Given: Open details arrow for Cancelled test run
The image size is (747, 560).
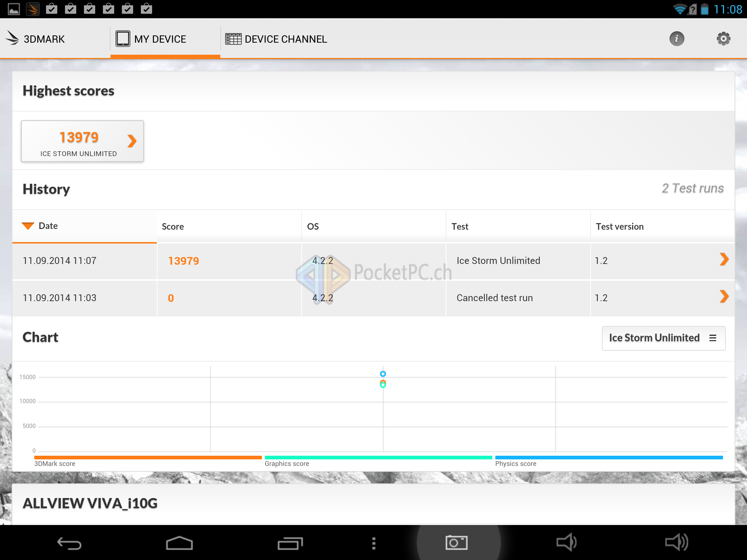Looking at the screenshot, I should (x=724, y=297).
